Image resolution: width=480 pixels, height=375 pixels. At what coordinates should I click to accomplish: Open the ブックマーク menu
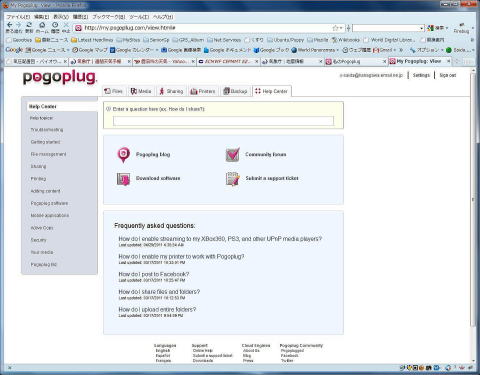(109, 17)
